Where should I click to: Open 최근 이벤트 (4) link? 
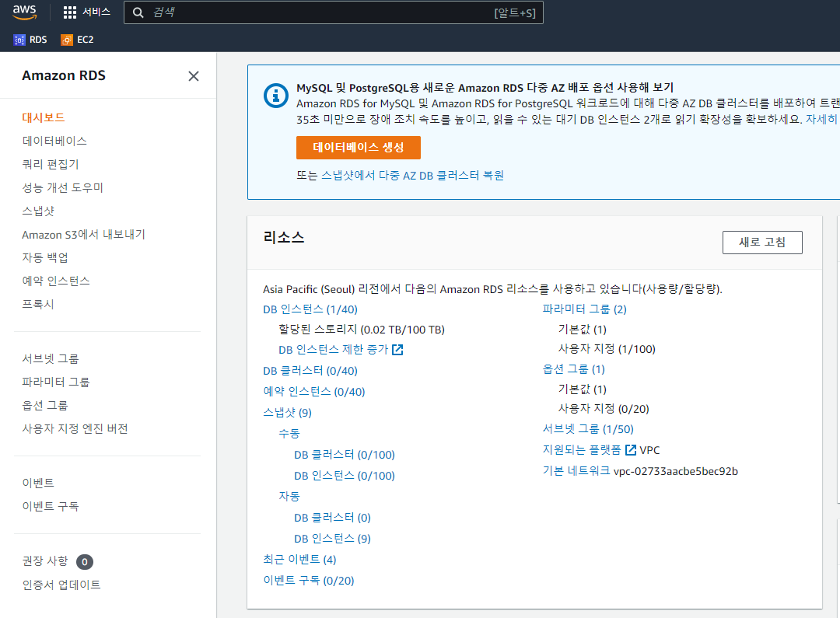(299, 560)
